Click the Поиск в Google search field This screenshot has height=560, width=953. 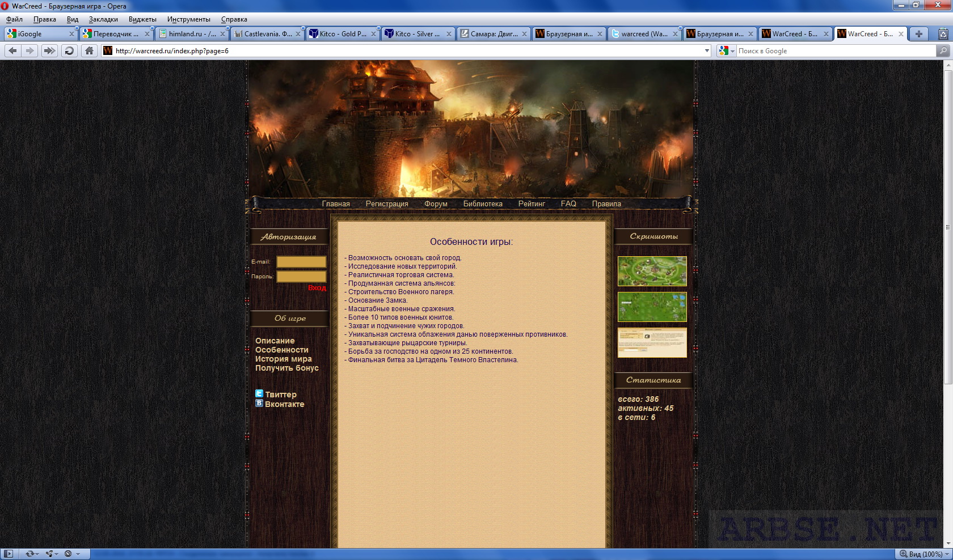pos(835,51)
